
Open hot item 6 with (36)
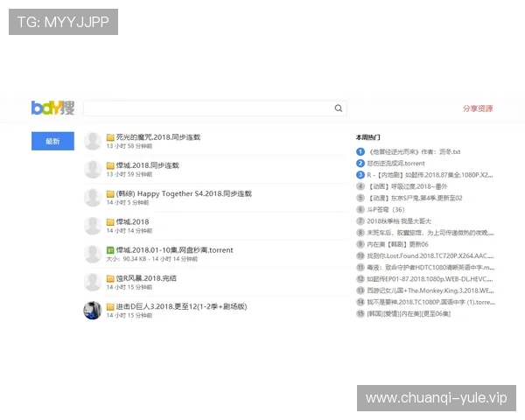(x=386, y=210)
